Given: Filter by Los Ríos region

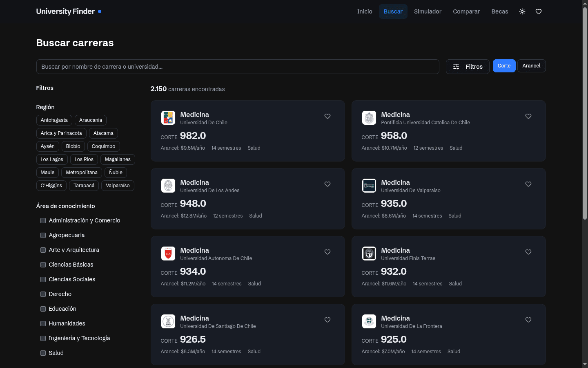Looking at the screenshot, I should 84,159.
